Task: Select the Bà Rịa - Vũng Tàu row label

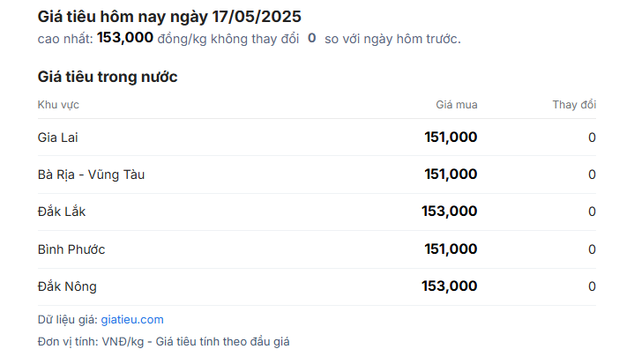Action: pos(91,175)
